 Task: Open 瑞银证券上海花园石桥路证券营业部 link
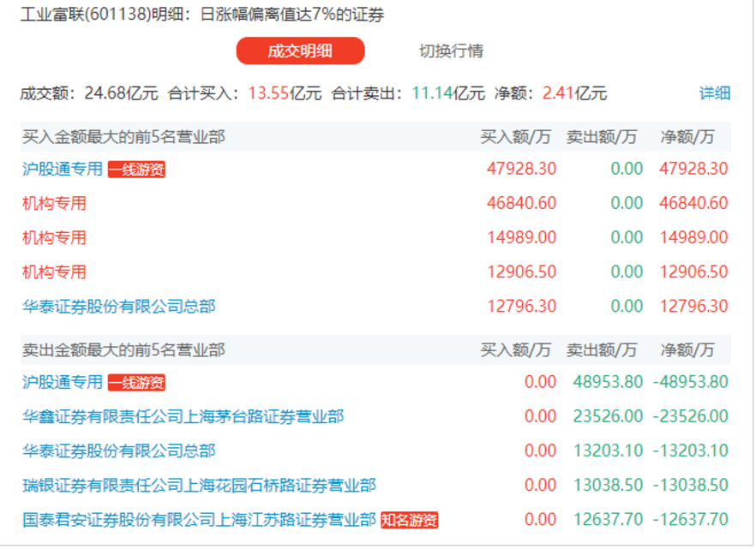[x=199, y=486]
